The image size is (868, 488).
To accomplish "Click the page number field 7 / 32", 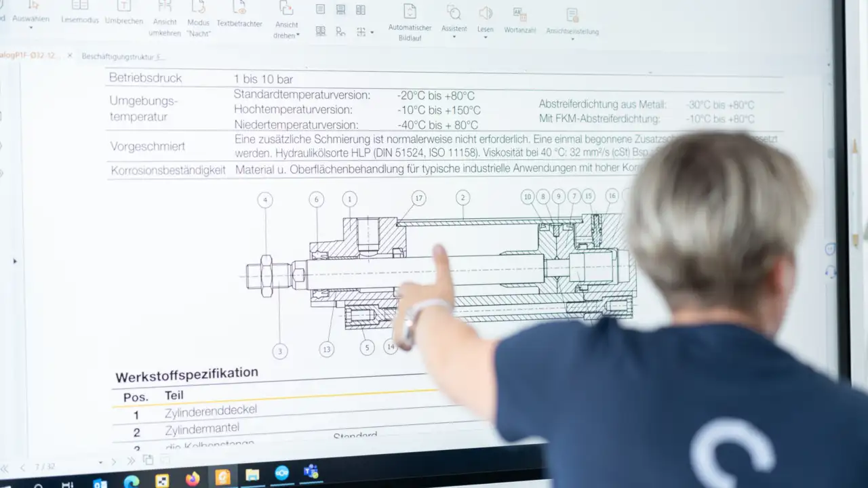I will [45, 466].
